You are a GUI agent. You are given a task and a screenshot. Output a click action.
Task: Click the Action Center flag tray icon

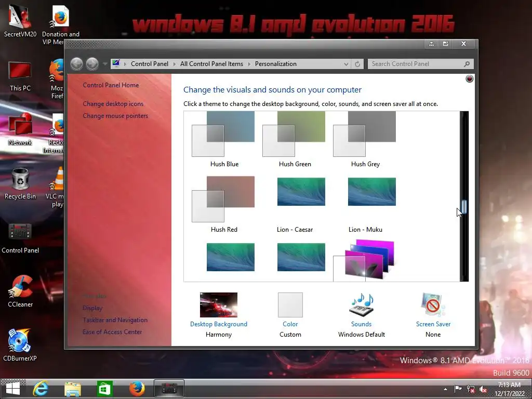click(458, 389)
